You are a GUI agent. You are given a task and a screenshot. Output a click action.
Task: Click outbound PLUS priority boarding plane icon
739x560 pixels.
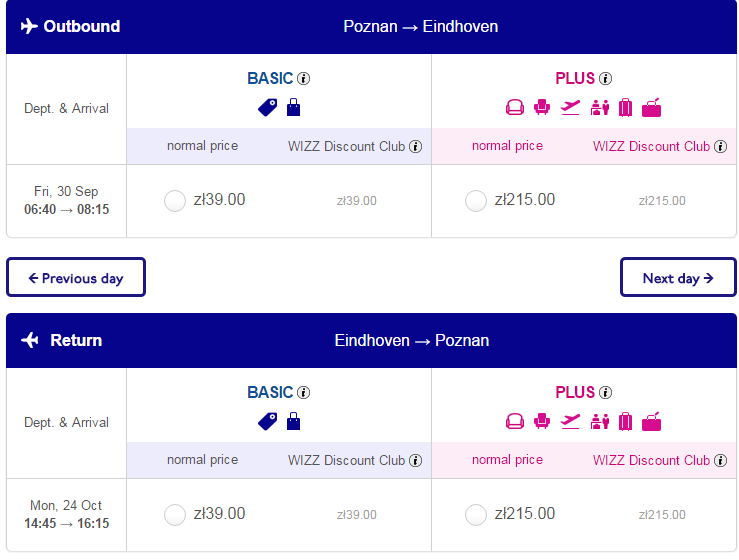[570, 107]
